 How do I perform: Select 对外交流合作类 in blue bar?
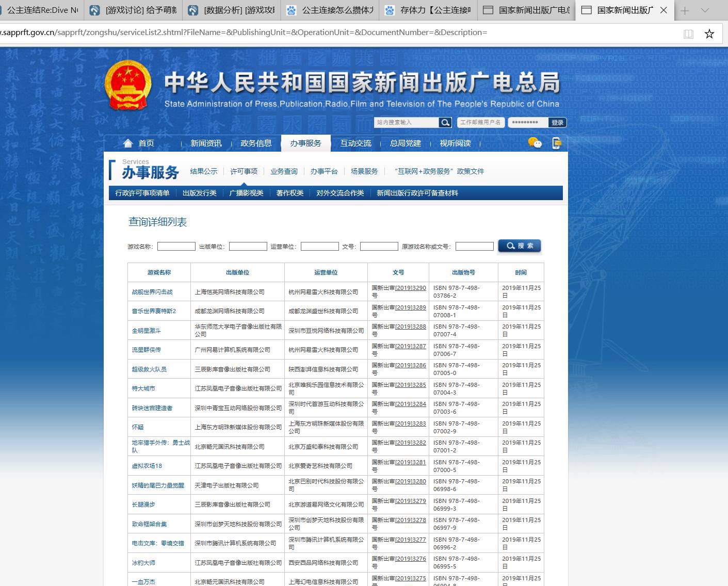[340, 193]
